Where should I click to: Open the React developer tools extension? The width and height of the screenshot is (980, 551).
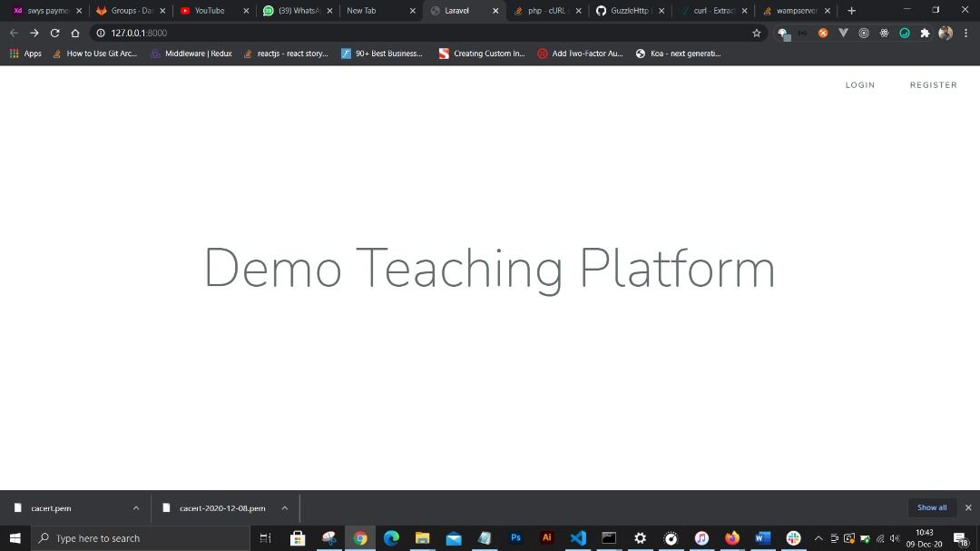point(885,34)
